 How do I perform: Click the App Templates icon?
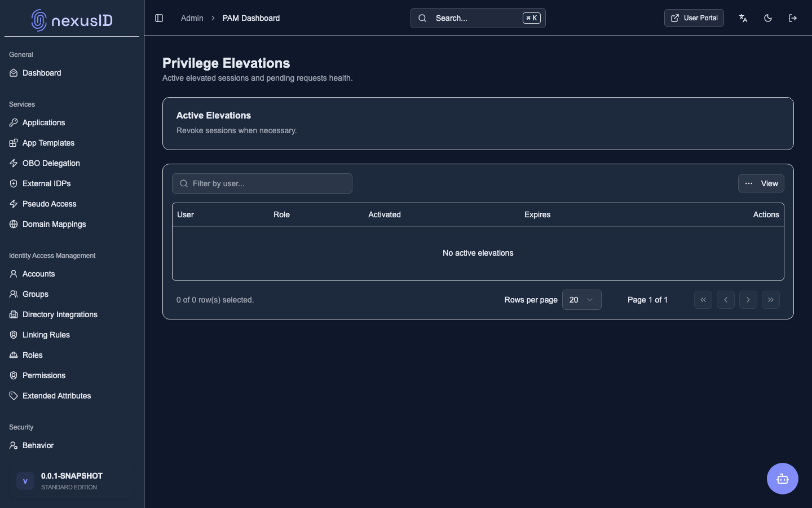(x=14, y=143)
